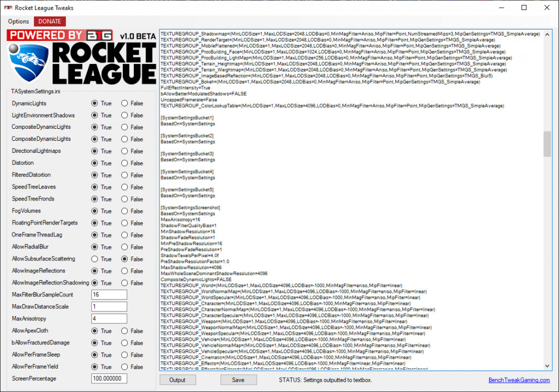Maximize the Rocket League Tweaks window

(524, 8)
